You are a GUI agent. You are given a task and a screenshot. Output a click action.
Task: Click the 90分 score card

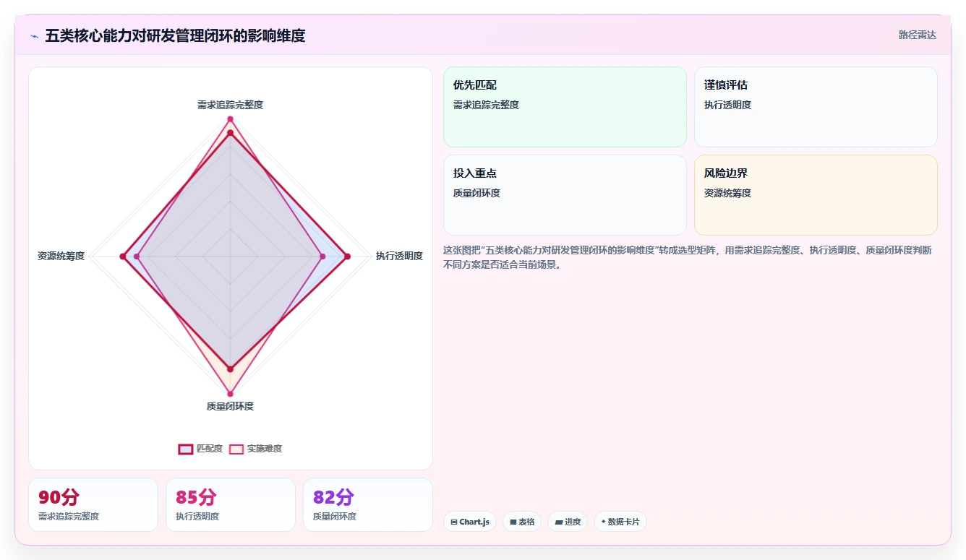pyautogui.click(x=93, y=504)
